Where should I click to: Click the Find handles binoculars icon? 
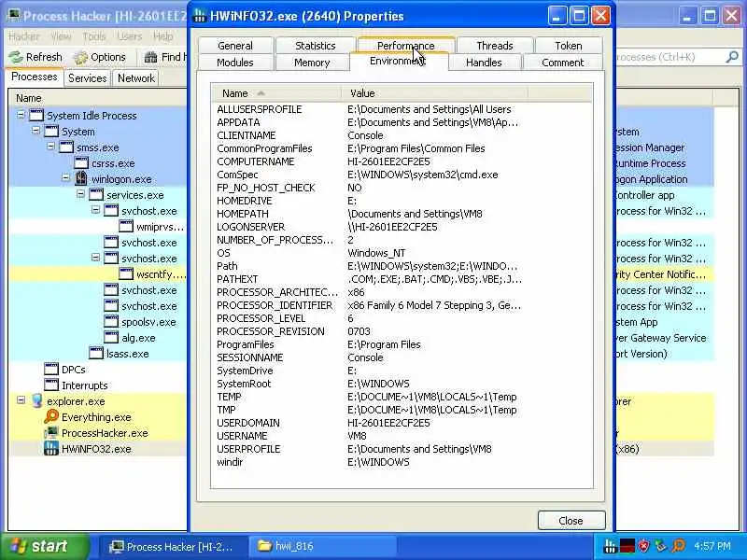pos(151,57)
